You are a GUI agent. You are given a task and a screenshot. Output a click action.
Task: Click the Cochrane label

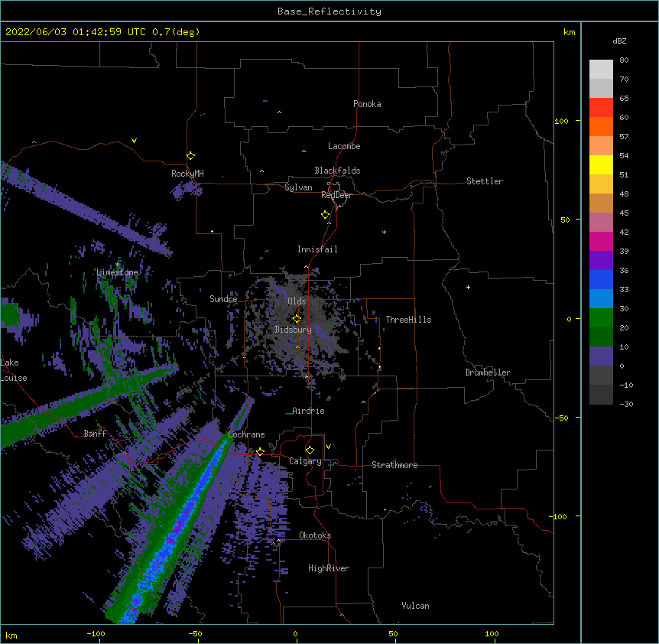[x=246, y=434]
